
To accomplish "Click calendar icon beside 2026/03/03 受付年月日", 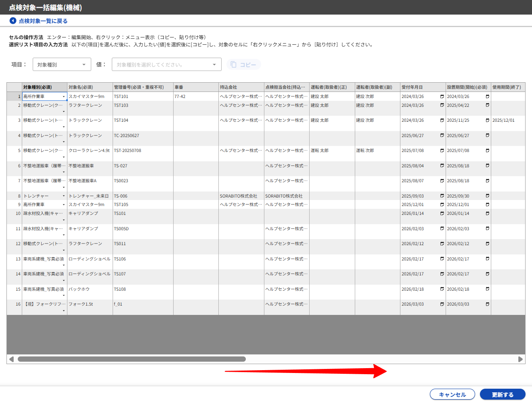I will click(442, 304).
